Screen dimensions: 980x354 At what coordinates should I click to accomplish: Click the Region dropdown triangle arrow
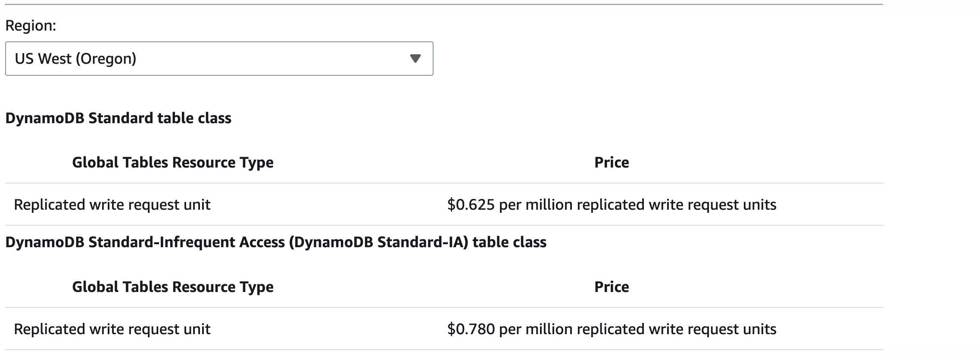(415, 59)
